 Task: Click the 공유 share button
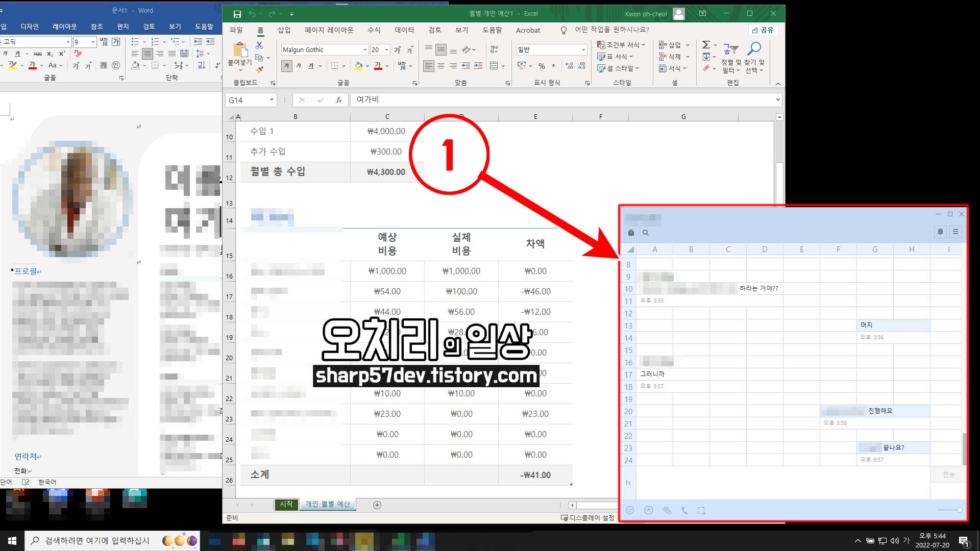click(763, 30)
